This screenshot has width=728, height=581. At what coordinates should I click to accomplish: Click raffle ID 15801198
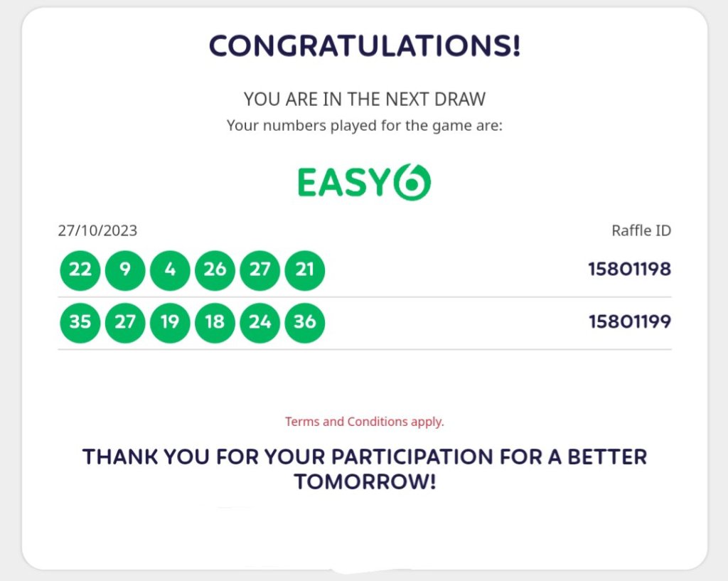pyautogui.click(x=629, y=270)
